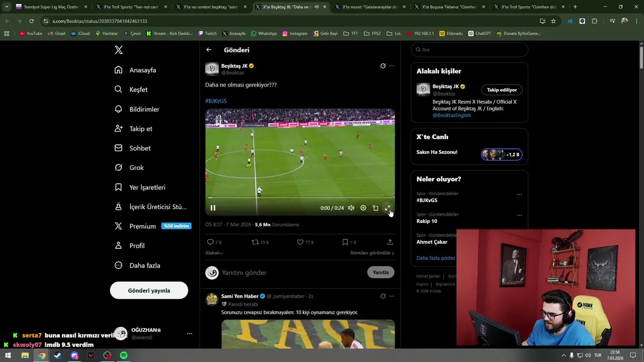Viewport: 644px width, 362px height.
Task: Open more options for #BJKvGS trend
Action: [x=519, y=195]
